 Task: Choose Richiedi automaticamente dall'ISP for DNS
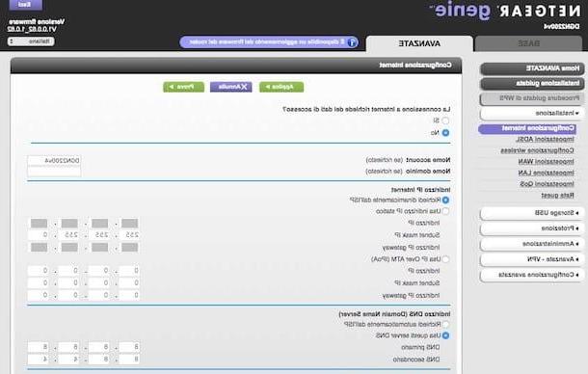coord(445,324)
